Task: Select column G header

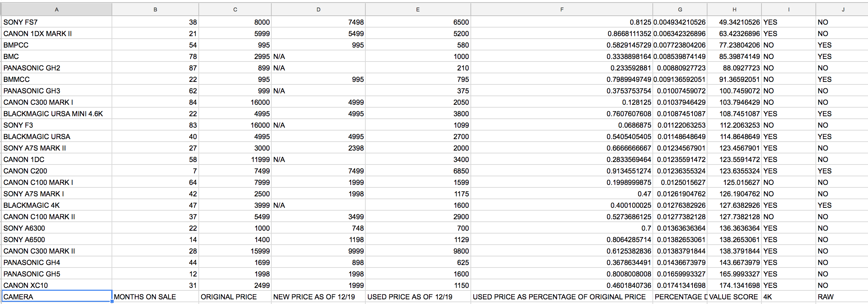Action: coord(680,10)
